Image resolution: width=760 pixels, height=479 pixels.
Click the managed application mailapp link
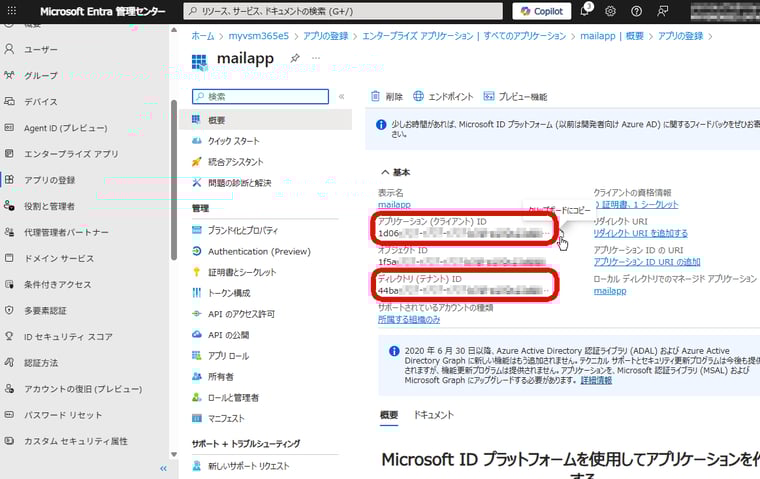point(610,291)
